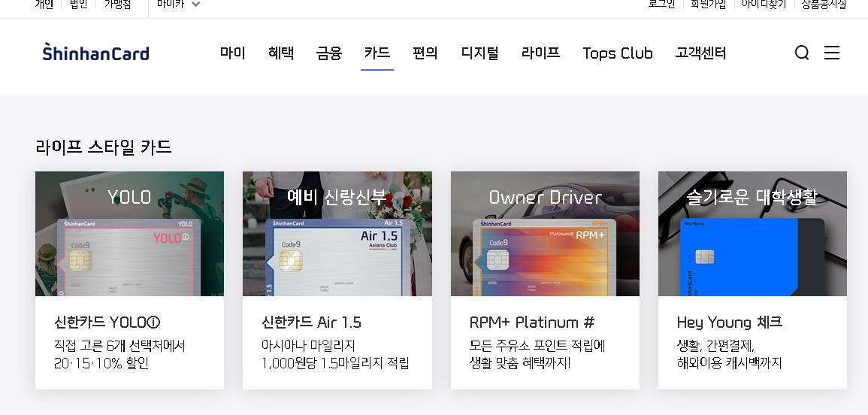Click '해외이용 캐시백까지' text
Screen dimensions: 868x415
click(729, 363)
